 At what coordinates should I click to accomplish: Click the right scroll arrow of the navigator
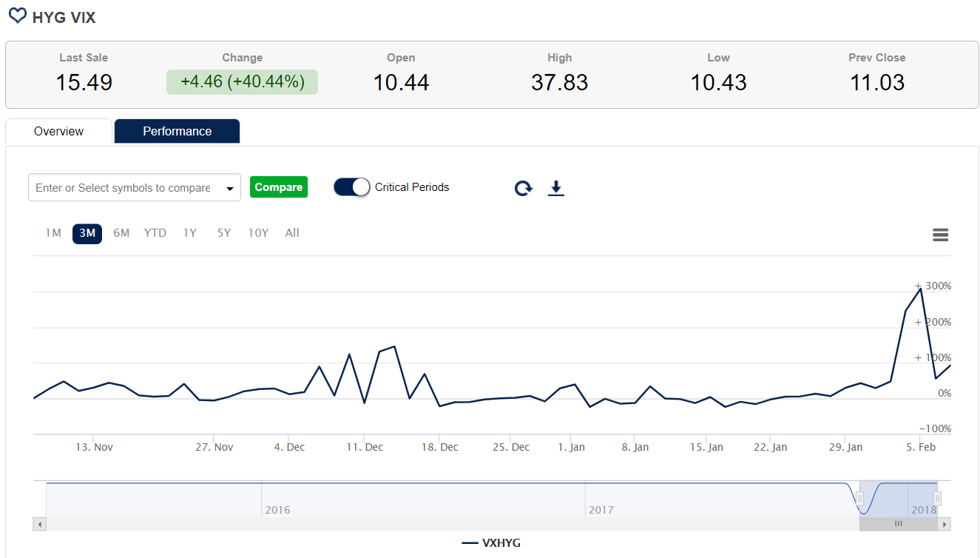pos(944,524)
